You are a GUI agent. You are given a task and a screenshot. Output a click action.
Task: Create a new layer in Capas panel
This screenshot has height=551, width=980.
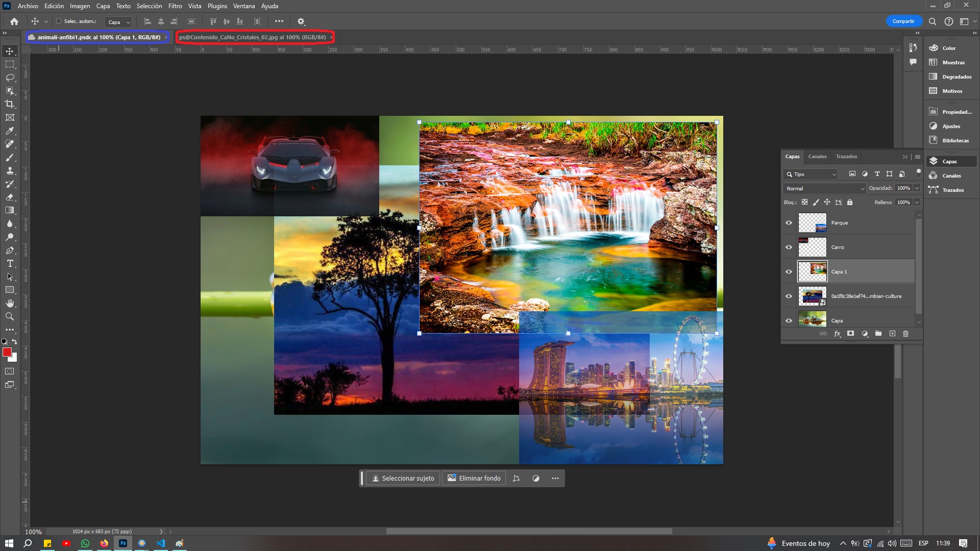click(x=892, y=334)
